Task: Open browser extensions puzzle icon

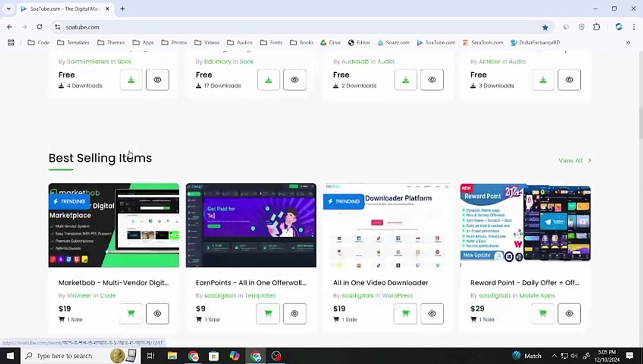Action: click(x=596, y=27)
